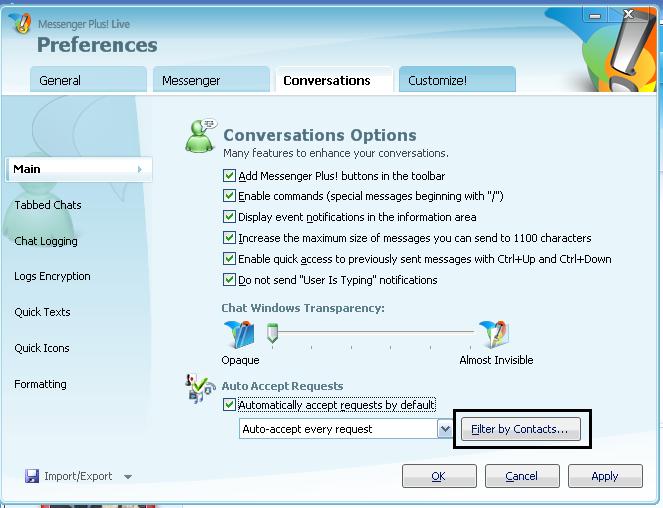Expand the Main section arrow in sidebar
This screenshot has width=663, height=508.
tap(139, 170)
